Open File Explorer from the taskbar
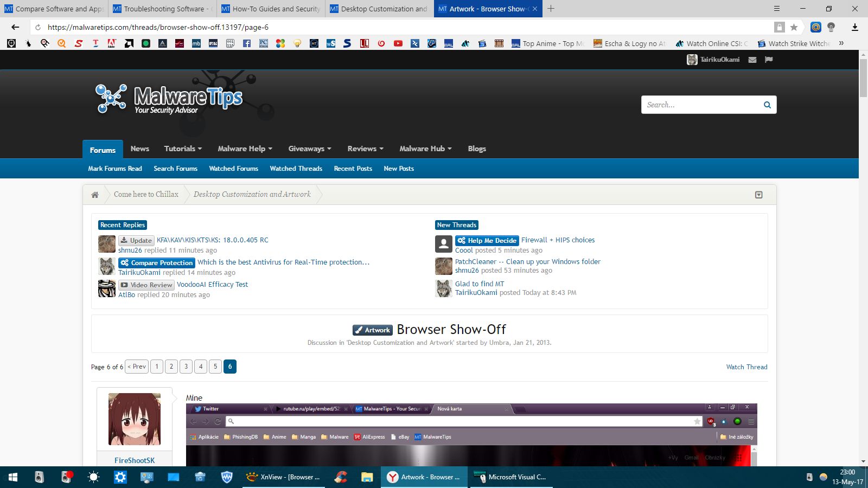Viewport: 868px width, 488px height. point(367,477)
